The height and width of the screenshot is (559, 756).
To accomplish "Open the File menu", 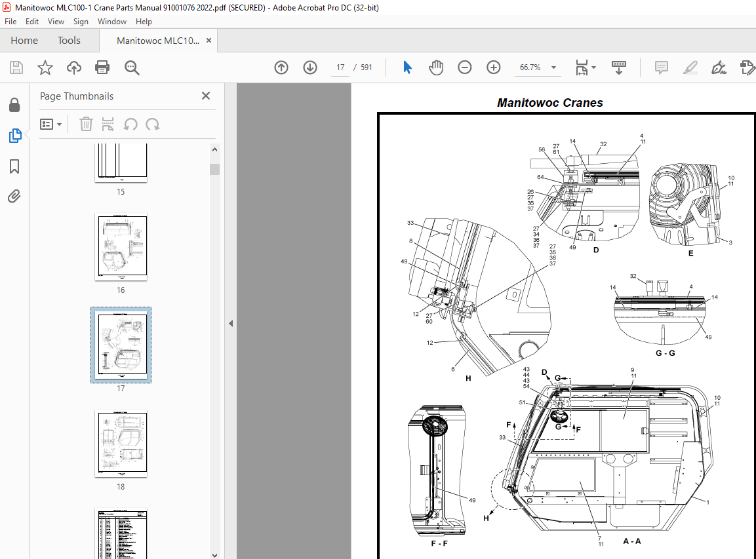I will (10, 22).
